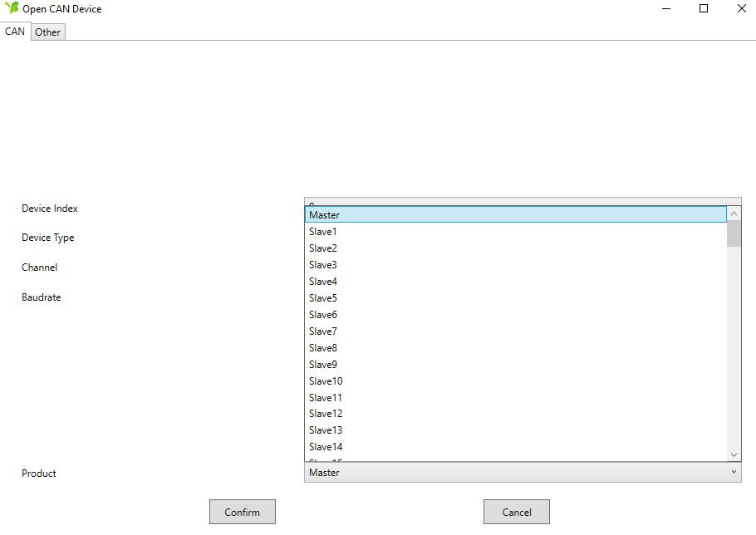Viewport: 756px width, 535px height.
Task: Click Slave9 in the dropdown
Action: (x=515, y=365)
